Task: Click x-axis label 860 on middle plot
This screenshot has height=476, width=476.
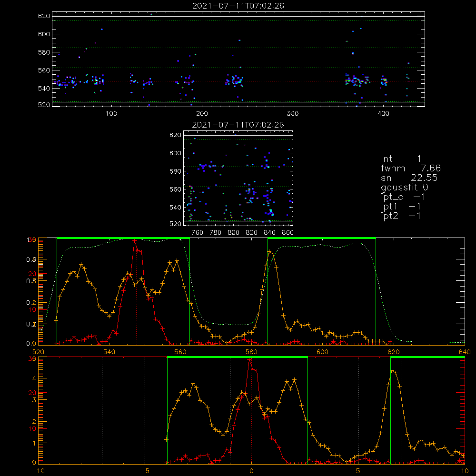Action: (288, 233)
